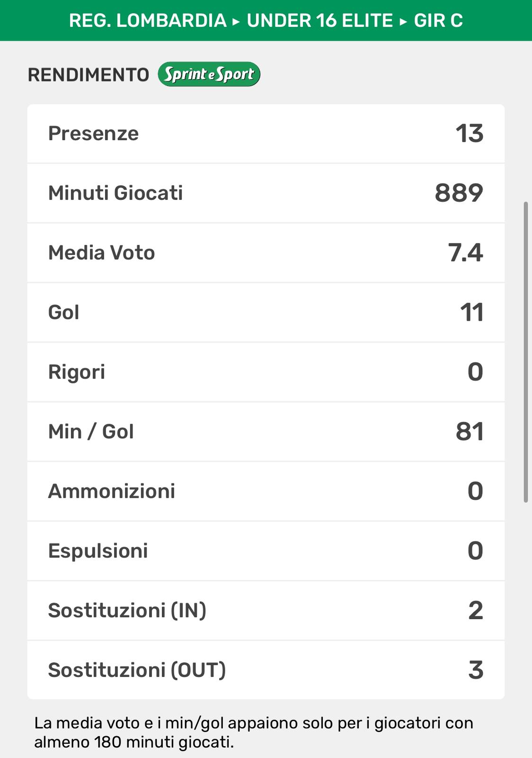532x758 pixels.
Task: Click the 889 minutes played value
Action: click(459, 193)
